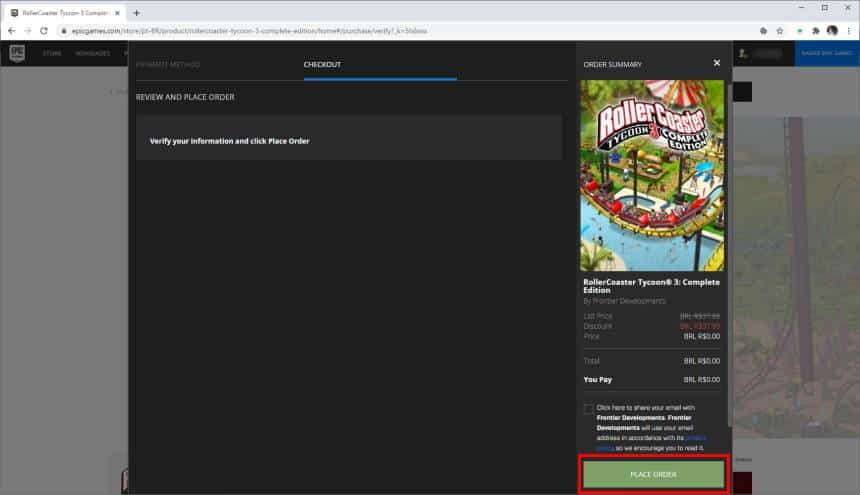The image size is (860, 495).
Task: Click the 'Discount' label
Action: point(598,326)
